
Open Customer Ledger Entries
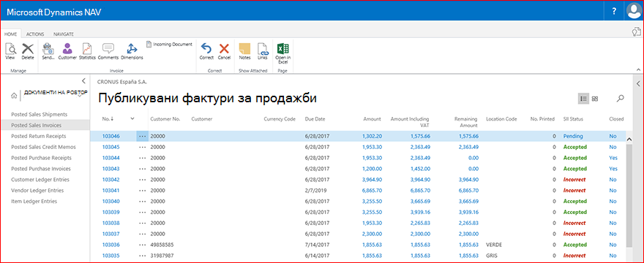40,179
